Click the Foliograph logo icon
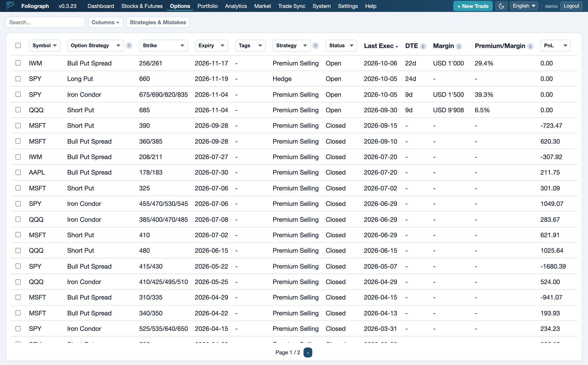The image size is (588, 365). point(10,6)
